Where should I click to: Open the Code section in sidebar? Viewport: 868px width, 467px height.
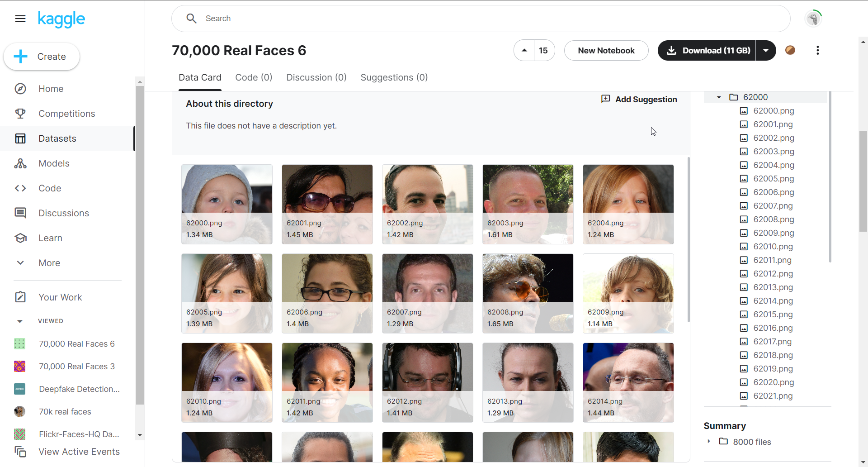point(50,188)
